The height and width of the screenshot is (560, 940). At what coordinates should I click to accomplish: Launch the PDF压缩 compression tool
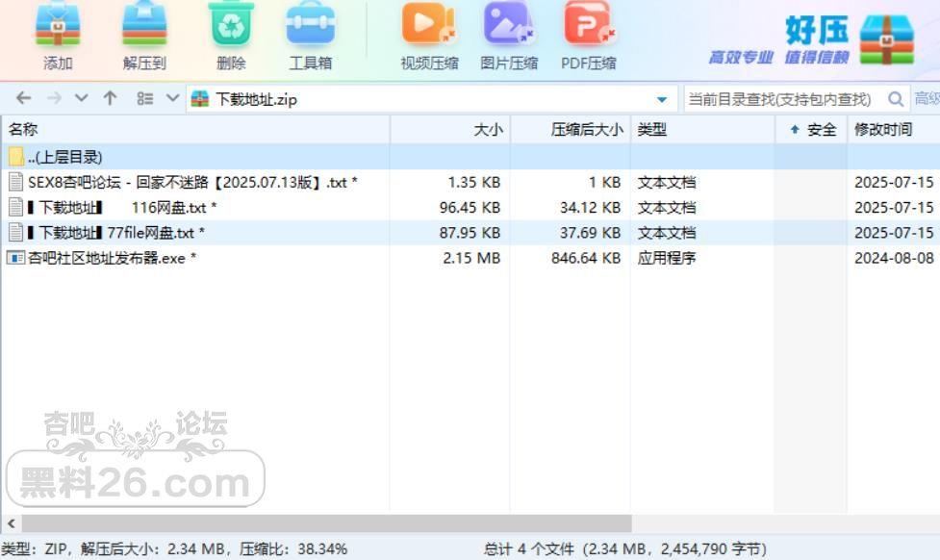pos(588,24)
